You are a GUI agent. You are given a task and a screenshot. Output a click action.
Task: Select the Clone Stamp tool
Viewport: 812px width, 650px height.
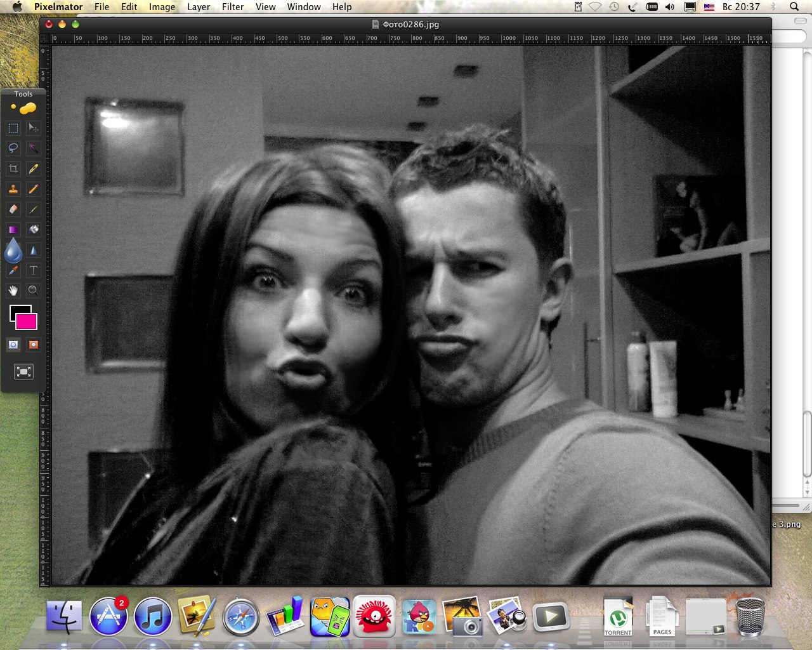point(13,189)
